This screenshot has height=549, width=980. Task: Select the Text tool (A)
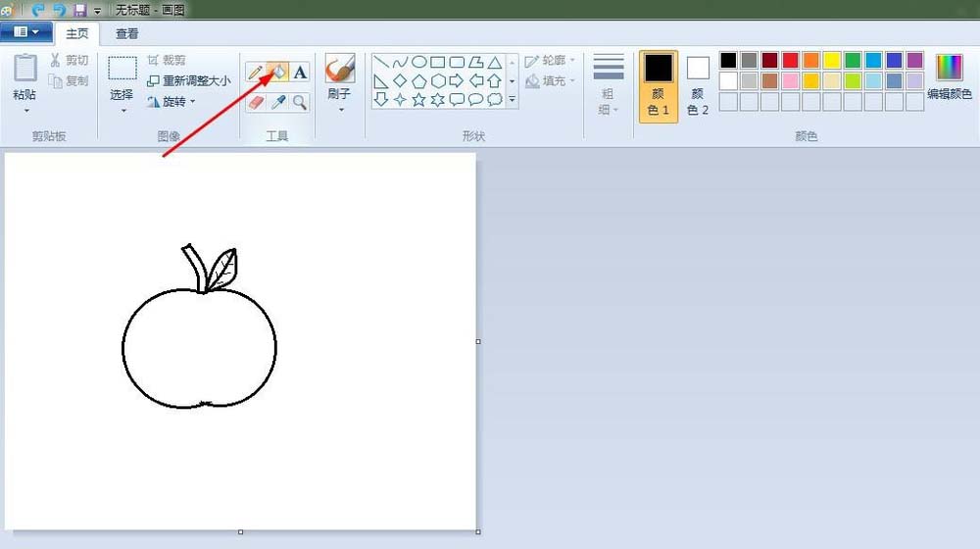pos(300,73)
